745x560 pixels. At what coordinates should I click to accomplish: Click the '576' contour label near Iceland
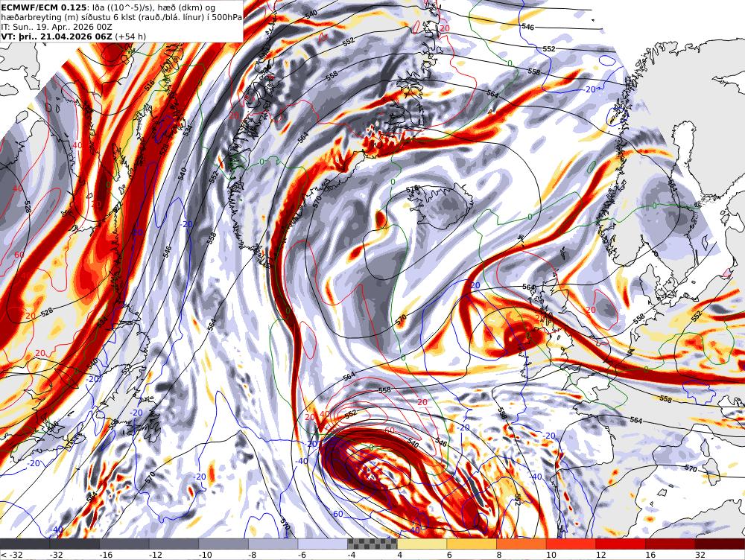413,189
